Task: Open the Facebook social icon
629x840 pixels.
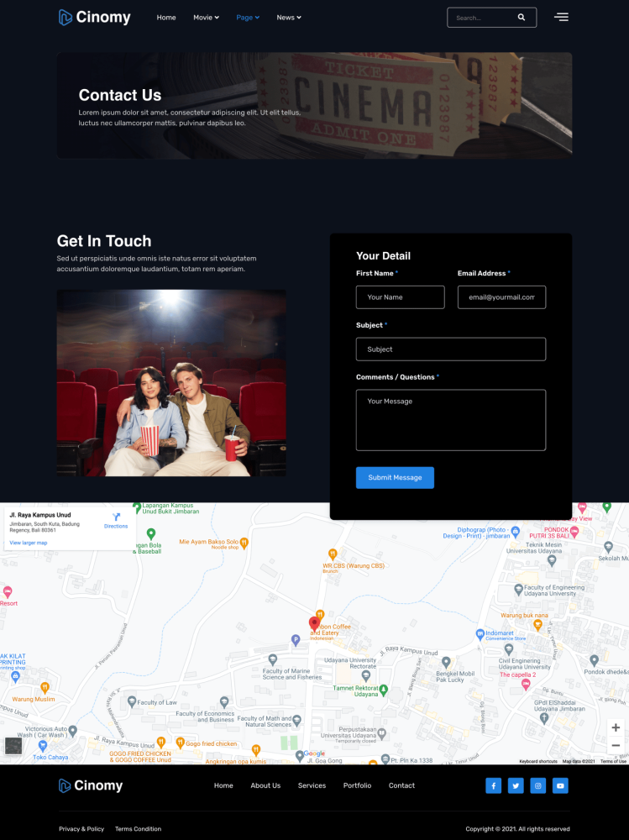Action: (493, 785)
